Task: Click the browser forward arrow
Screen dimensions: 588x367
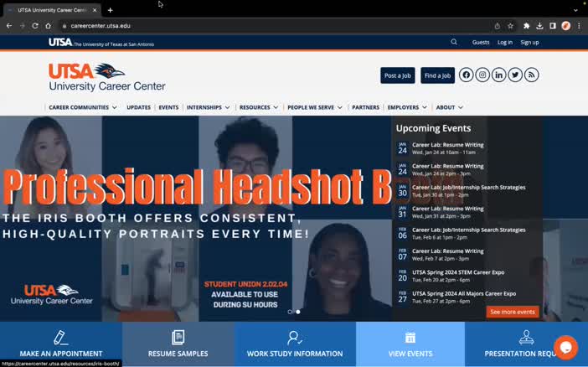Action: click(22, 26)
